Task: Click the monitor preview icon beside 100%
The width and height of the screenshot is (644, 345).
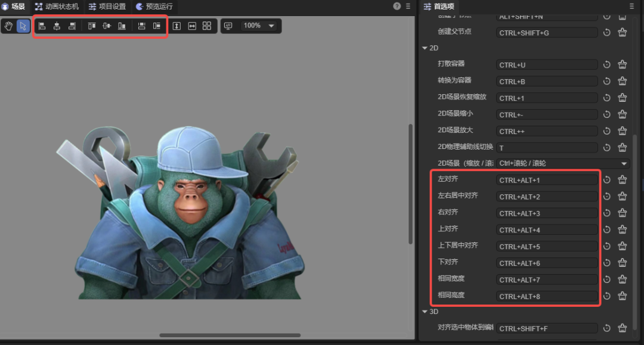Action: pyautogui.click(x=228, y=26)
